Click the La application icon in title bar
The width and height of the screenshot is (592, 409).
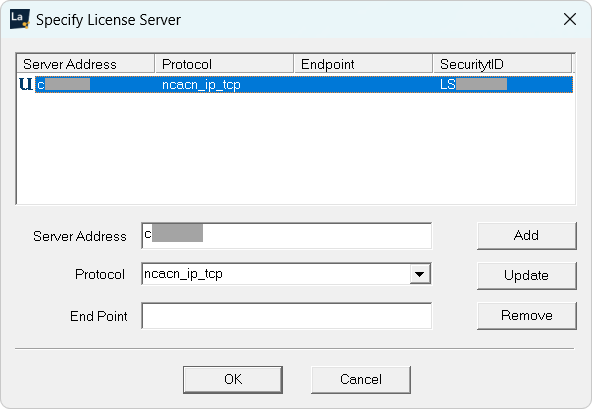(x=20, y=20)
